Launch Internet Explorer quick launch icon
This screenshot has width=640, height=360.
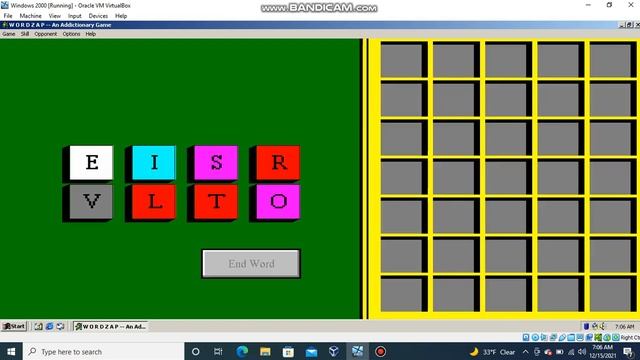tap(49, 326)
